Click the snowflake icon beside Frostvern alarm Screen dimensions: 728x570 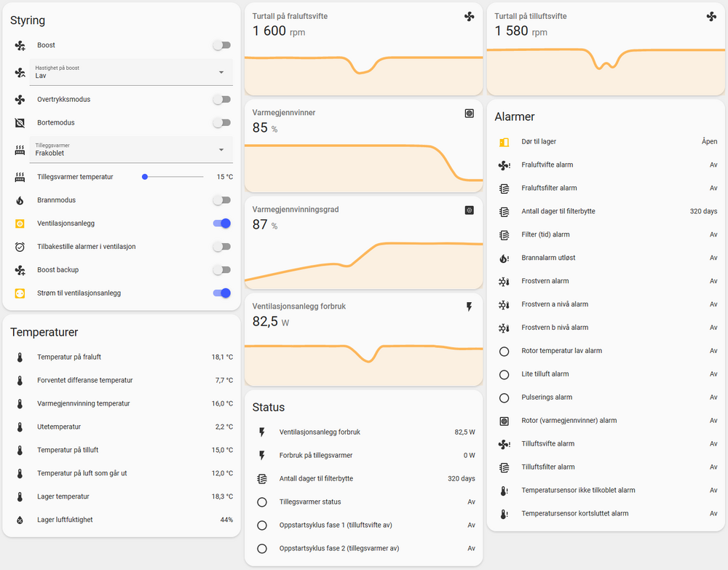point(504,281)
